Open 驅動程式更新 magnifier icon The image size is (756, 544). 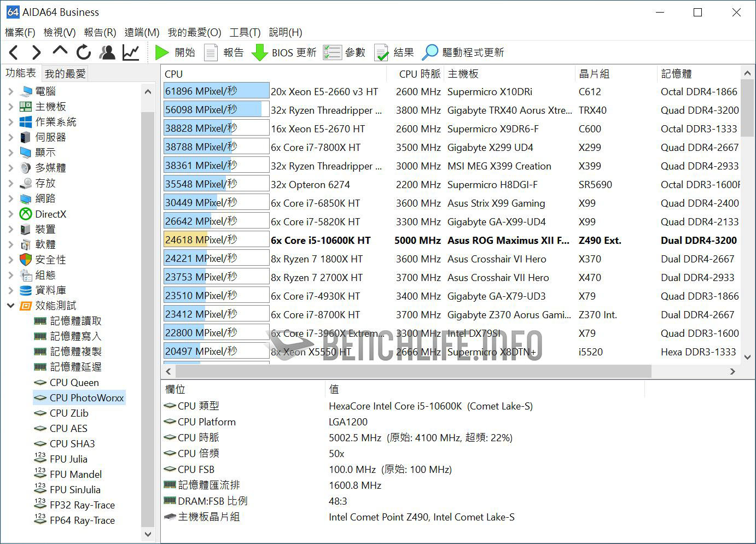click(430, 52)
